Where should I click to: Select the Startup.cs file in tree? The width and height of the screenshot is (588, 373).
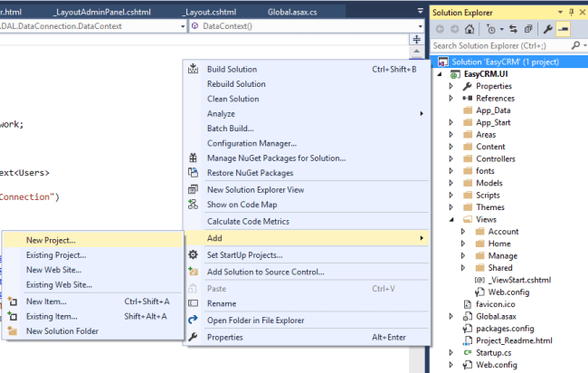click(x=494, y=353)
